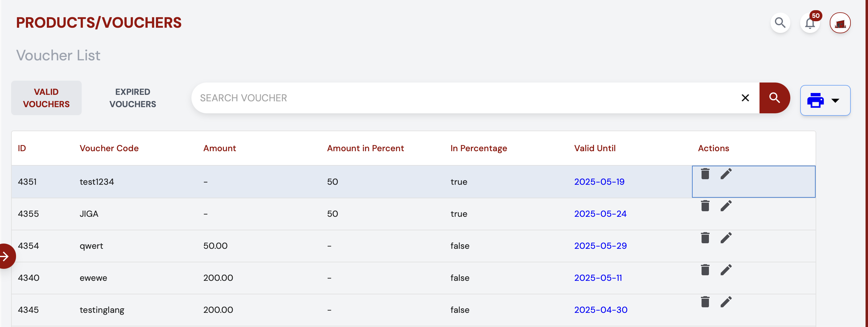Clear the search voucher field

click(x=745, y=98)
